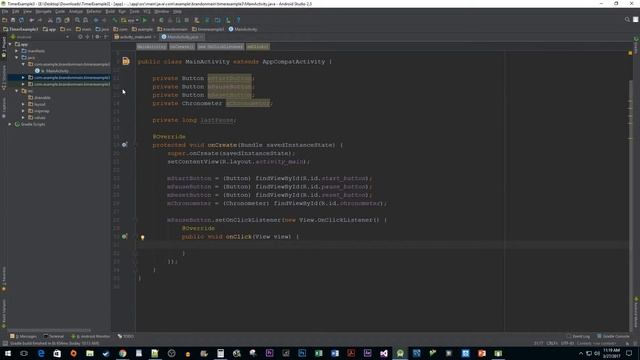The image size is (640, 360).
Task: Expand the values folder
Action: (23, 118)
